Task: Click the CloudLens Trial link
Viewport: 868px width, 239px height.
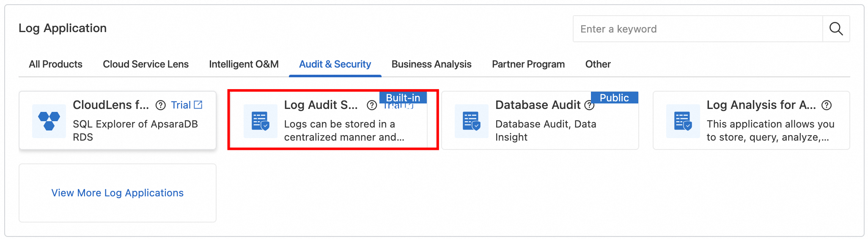Action: (x=181, y=105)
